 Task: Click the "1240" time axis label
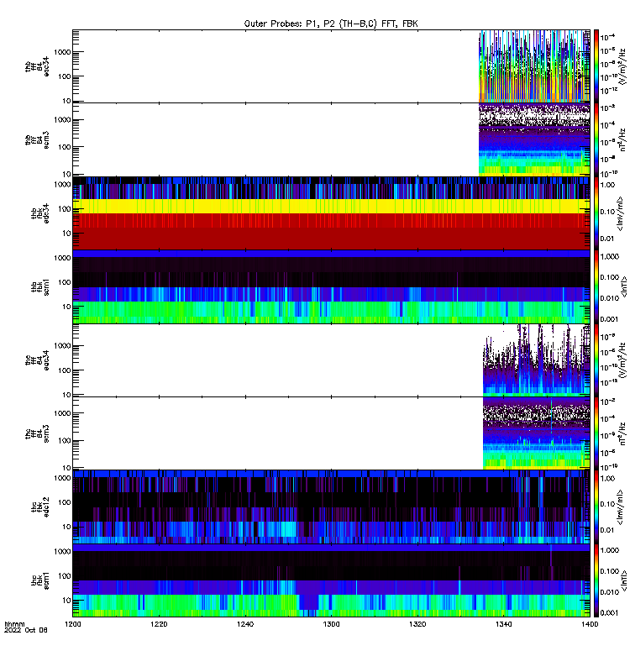(245, 624)
